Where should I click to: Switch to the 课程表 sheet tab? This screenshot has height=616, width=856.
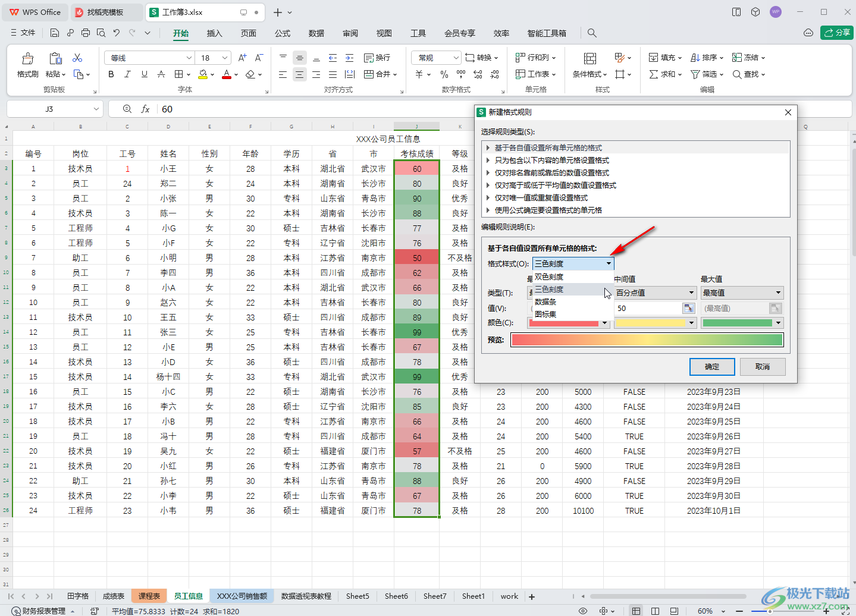(x=149, y=596)
